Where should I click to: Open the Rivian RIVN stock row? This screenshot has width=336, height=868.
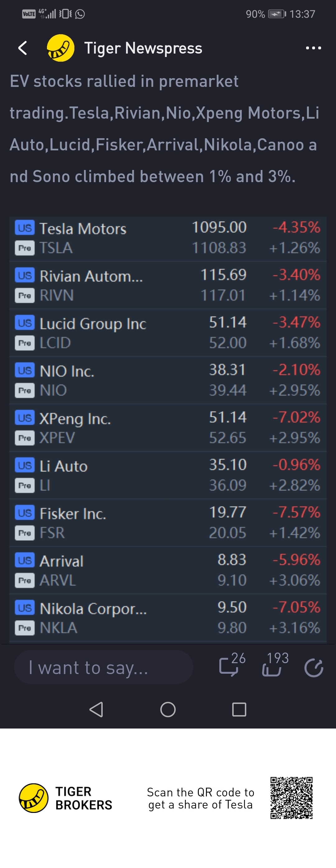point(168,285)
